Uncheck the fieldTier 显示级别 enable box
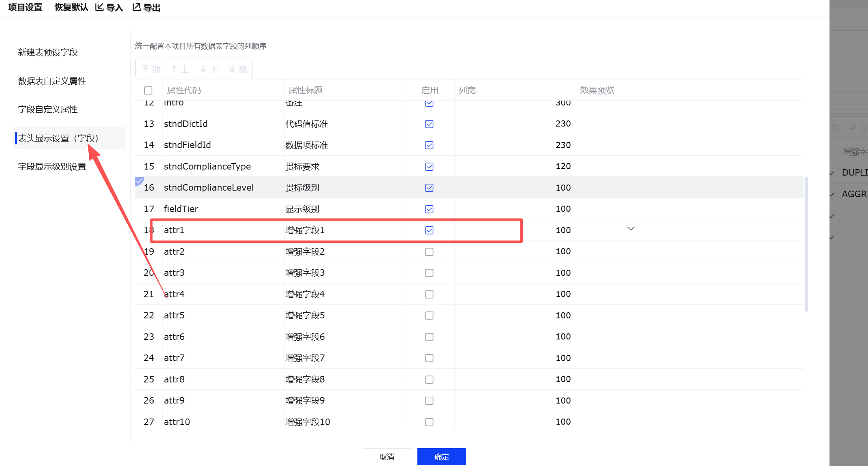Image resolution: width=868 pixels, height=466 pixels. (x=429, y=209)
